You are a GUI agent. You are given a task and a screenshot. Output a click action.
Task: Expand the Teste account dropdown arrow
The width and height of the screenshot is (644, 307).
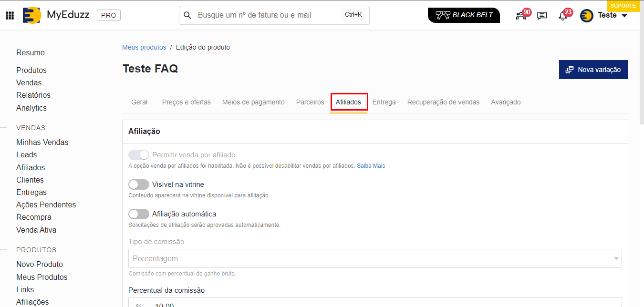coord(624,16)
